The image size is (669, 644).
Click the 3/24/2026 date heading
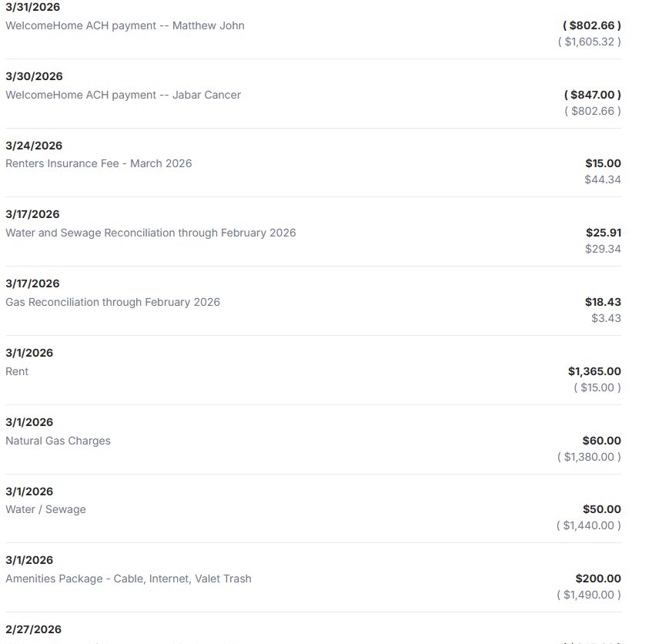(x=34, y=146)
